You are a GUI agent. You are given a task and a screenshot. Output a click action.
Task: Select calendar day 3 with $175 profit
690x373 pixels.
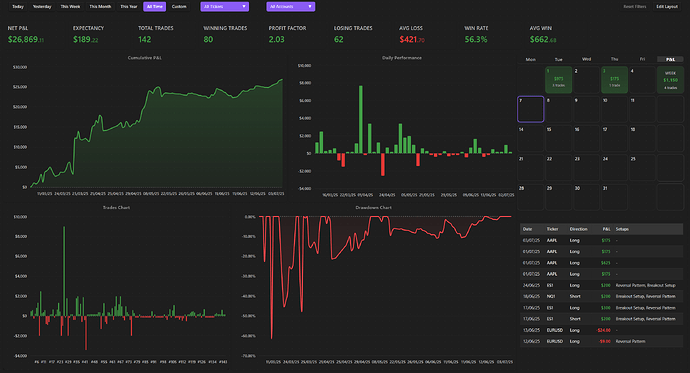click(x=614, y=80)
